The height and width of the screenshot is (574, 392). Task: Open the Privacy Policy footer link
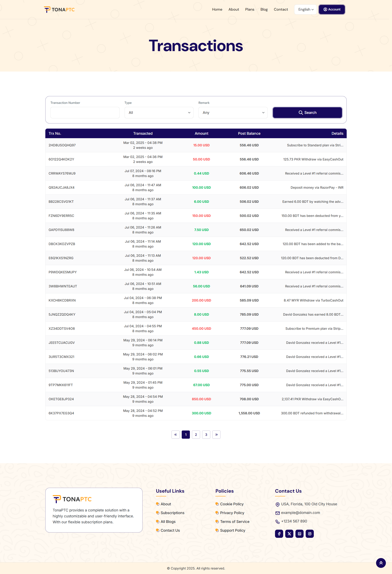coord(232,513)
